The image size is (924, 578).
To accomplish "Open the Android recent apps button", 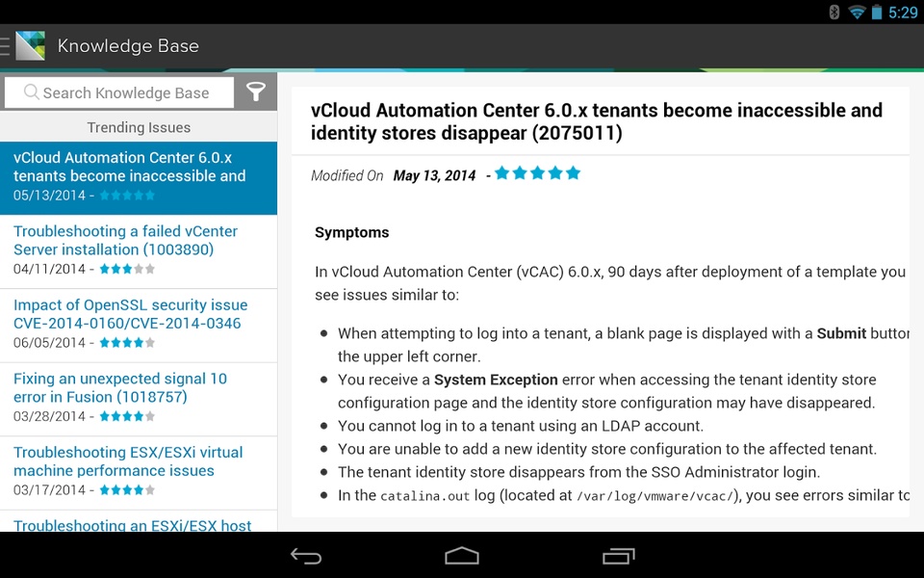I will 618,556.
